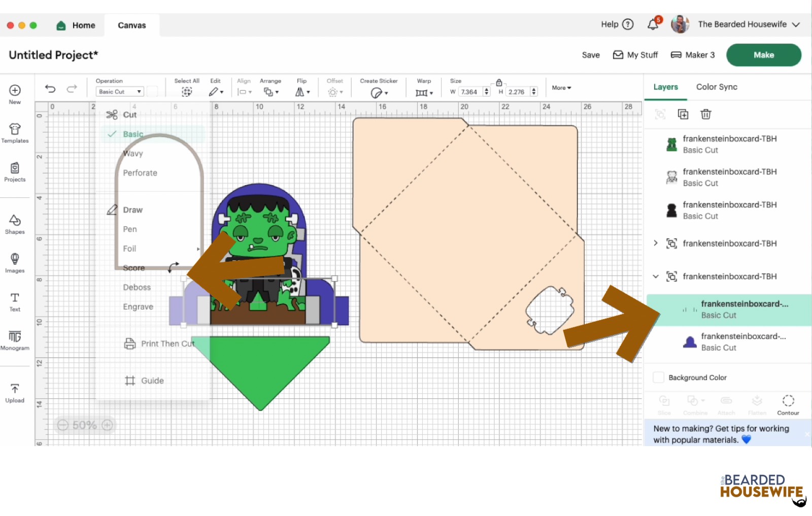Image resolution: width=812 pixels, height=516 pixels.
Task: Click the Save button
Action: [x=590, y=55]
